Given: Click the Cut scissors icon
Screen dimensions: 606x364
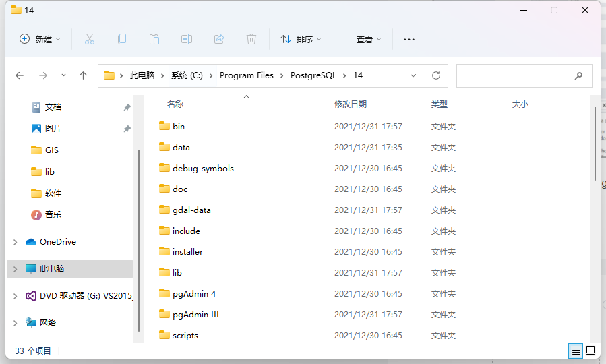Looking at the screenshot, I should (x=89, y=39).
